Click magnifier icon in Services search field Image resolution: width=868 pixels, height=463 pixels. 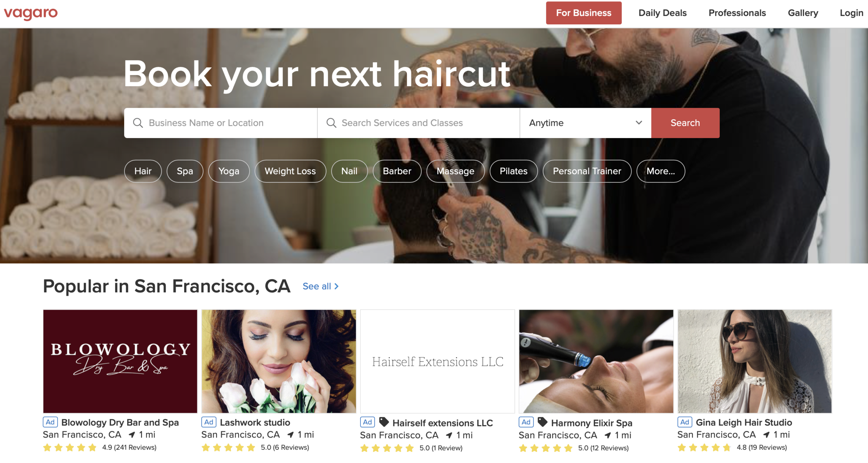pos(331,123)
